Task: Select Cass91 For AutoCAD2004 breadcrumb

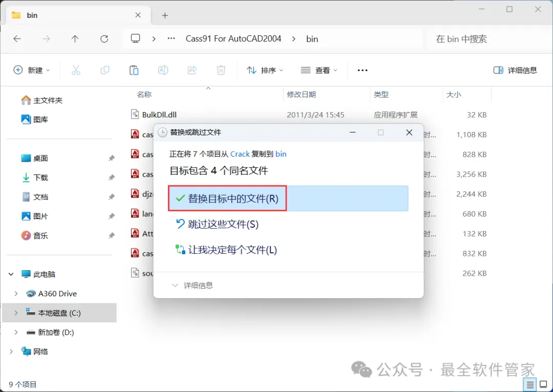Action: [x=233, y=38]
